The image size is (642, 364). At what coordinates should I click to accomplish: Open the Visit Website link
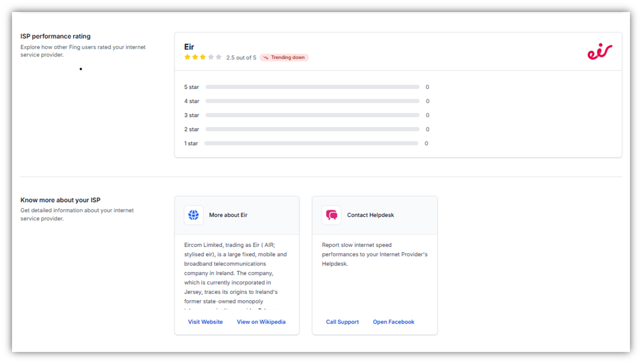(x=205, y=322)
